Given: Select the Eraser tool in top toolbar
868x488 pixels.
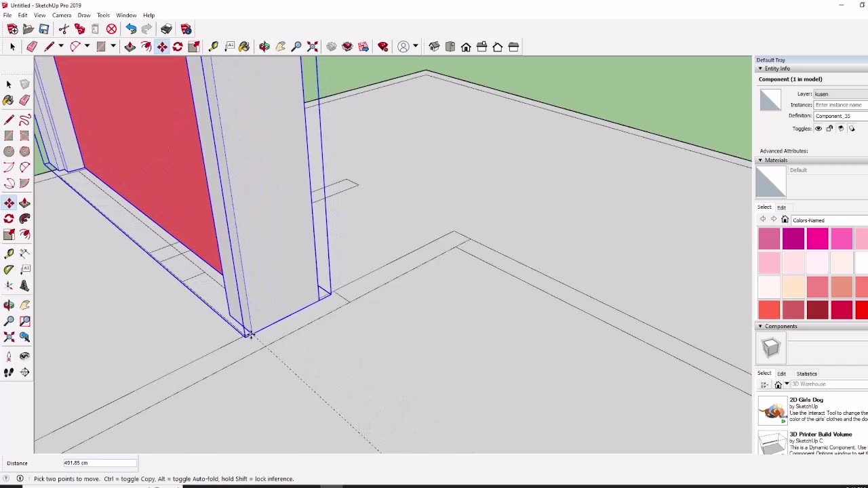Looking at the screenshot, I should pos(32,47).
